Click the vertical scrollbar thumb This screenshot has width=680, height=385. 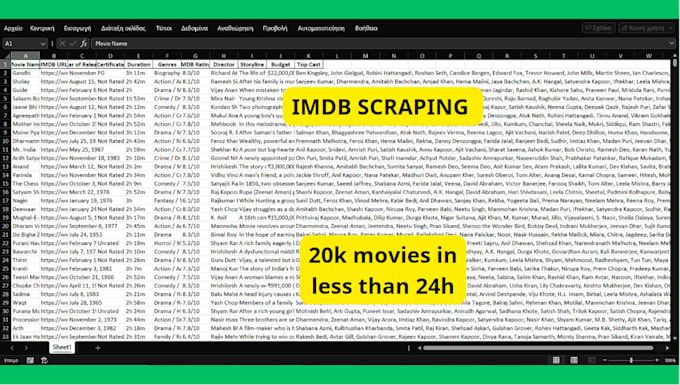click(675, 63)
